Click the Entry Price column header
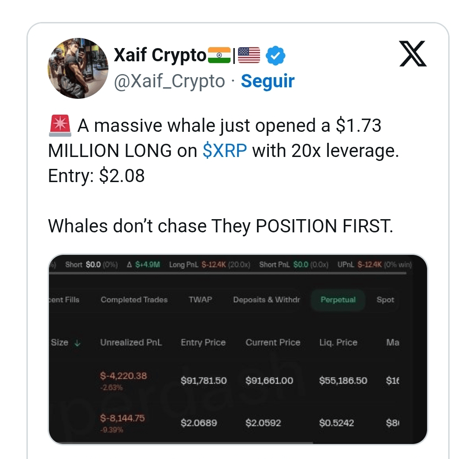 [203, 343]
